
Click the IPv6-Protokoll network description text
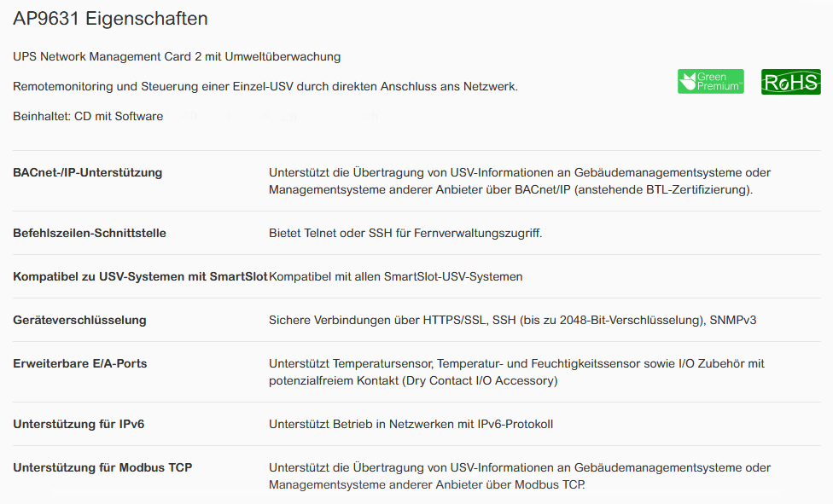pyautogui.click(x=411, y=424)
